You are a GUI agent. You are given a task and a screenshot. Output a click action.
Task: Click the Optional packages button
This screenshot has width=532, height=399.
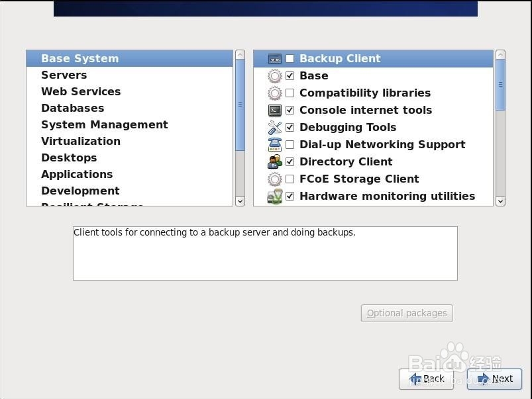tap(406, 313)
